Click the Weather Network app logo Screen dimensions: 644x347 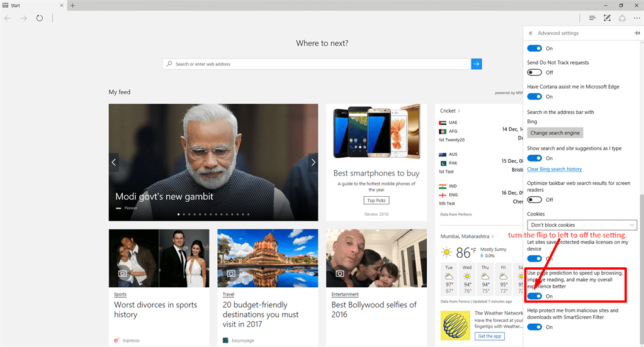pyautogui.click(x=456, y=326)
